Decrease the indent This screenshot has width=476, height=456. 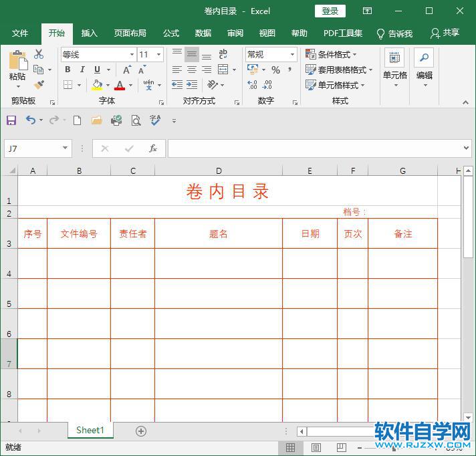tap(177, 85)
